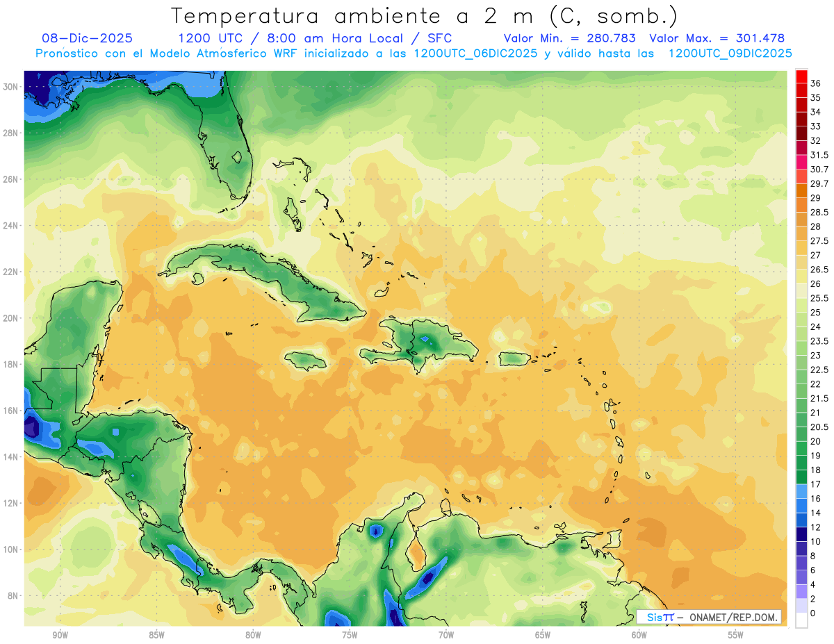Viewport: 834px width, 644px height.
Task: Select the "Valor Max. = 301.478" text
Action: (717, 38)
